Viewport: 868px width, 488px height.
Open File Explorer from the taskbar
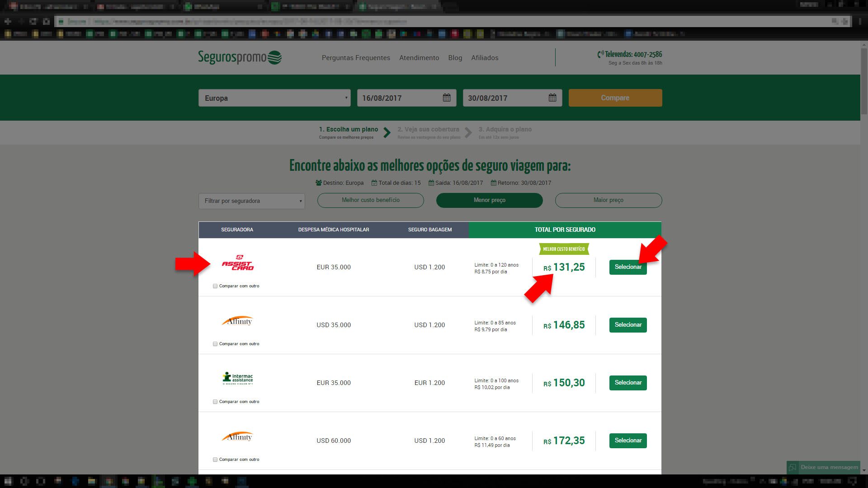point(91,481)
